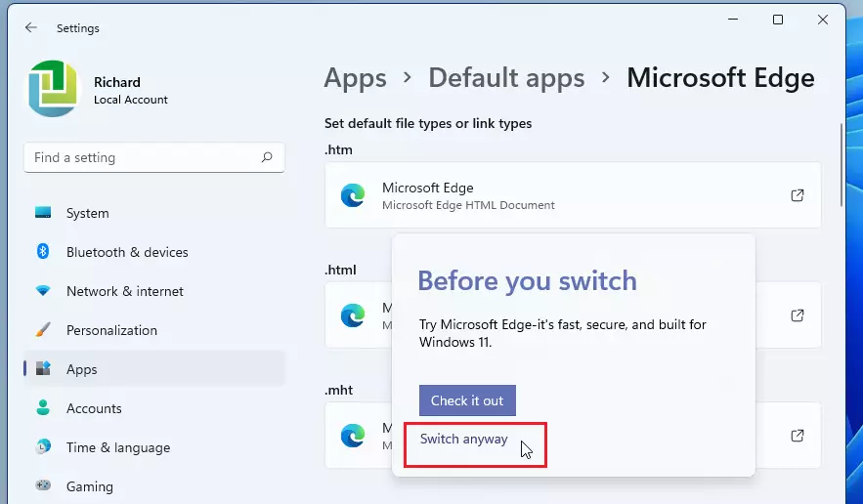
Task: Open the .mht external link icon
Action: click(797, 436)
